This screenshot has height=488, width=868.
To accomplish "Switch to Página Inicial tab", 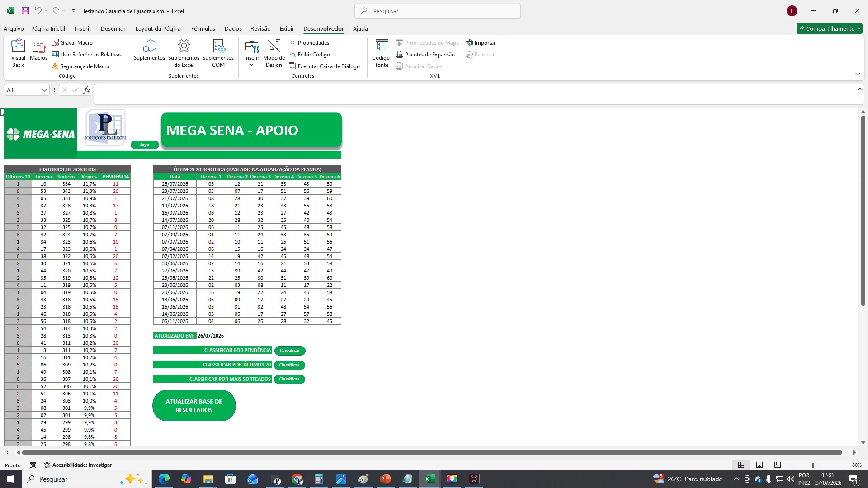I will [48, 28].
